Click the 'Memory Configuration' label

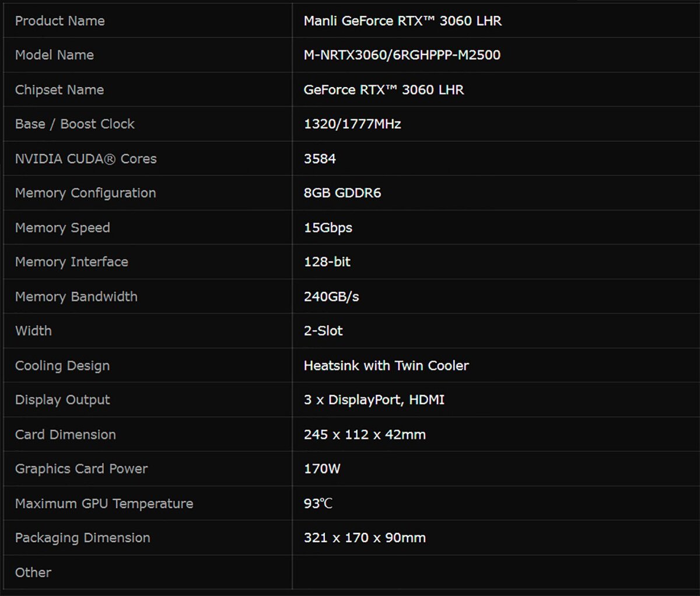(86, 193)
